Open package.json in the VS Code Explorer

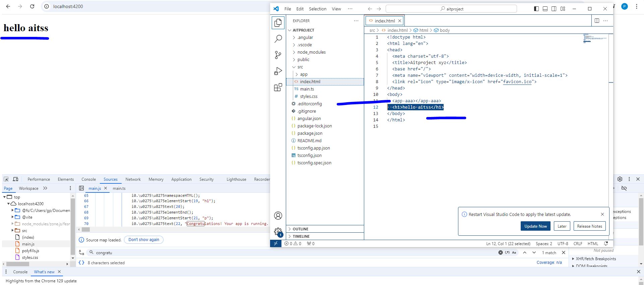(310, 133)
